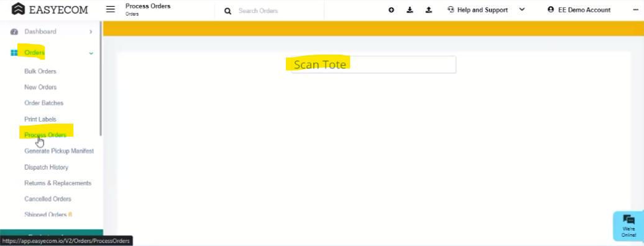Click the EE Demo Account user icon

tap(551, 9)
